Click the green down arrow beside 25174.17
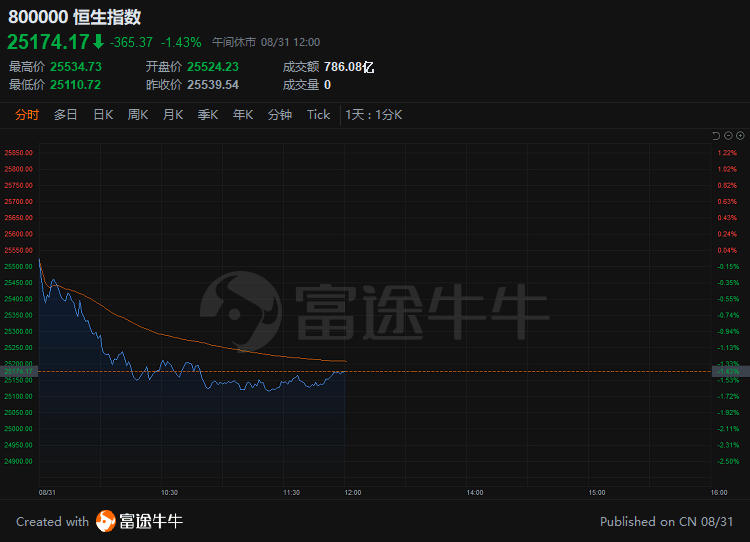 98,42
